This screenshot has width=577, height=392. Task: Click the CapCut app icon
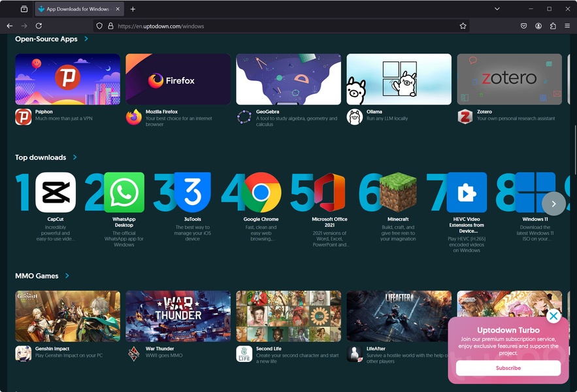click(x=56, y=193)
